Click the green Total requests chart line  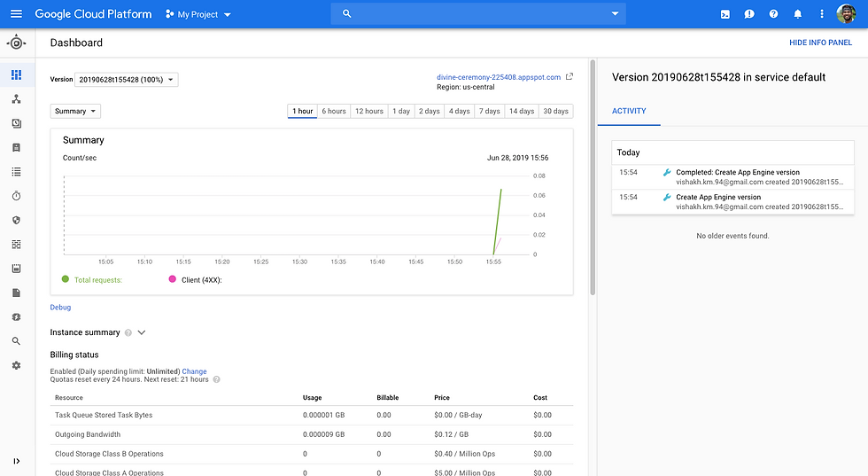pos(498,222)
